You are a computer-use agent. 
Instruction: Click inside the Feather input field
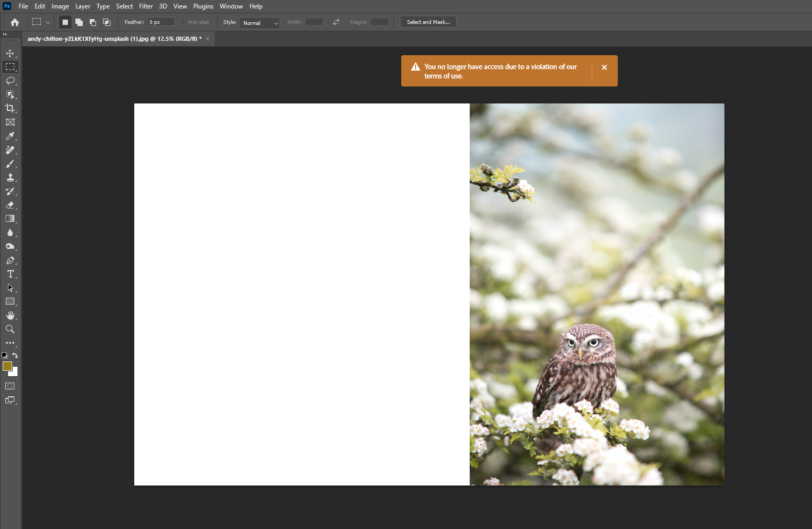point(160,22)
